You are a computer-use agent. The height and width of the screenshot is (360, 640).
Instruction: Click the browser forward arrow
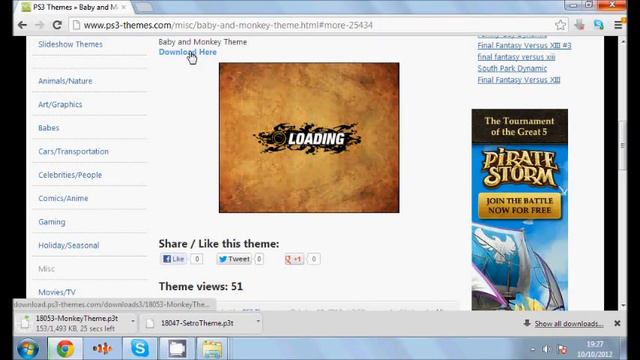(x=40, y=25)
